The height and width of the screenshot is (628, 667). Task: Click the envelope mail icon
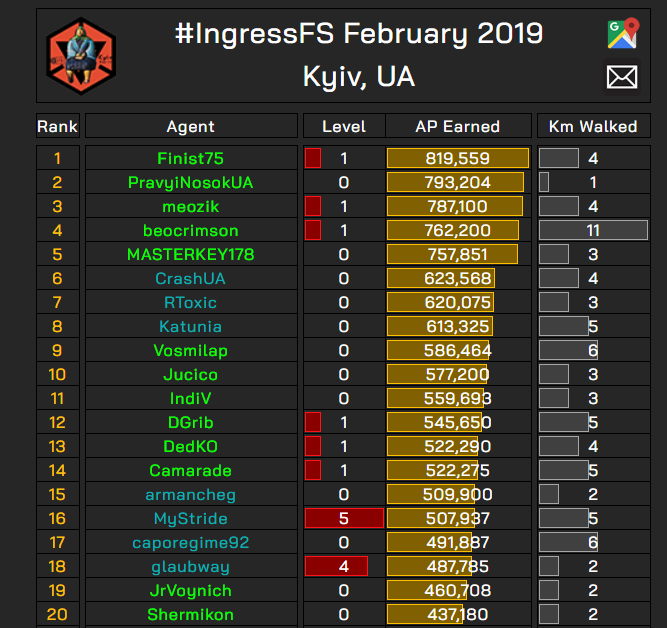click(x=622, y=77)
